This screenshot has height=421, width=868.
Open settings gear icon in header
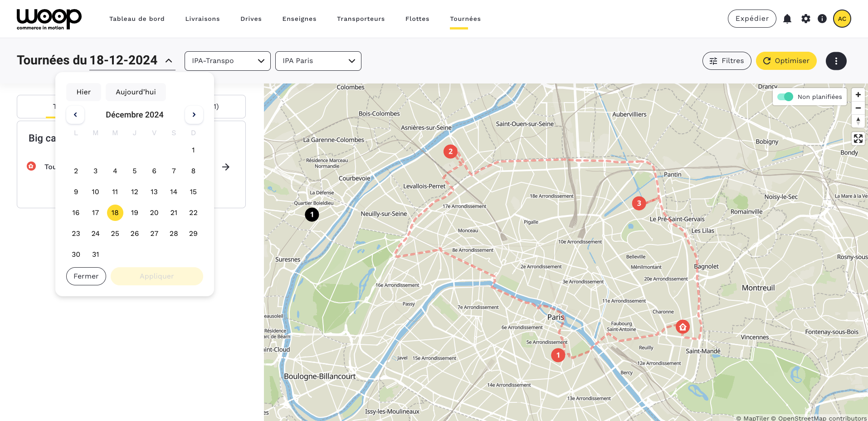[x=805, y=19]
